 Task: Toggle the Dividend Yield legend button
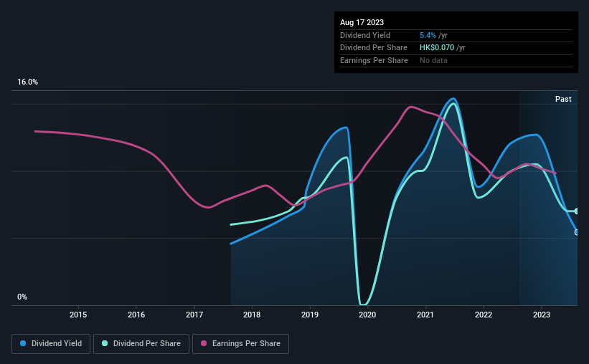click(x=51, y=344)
